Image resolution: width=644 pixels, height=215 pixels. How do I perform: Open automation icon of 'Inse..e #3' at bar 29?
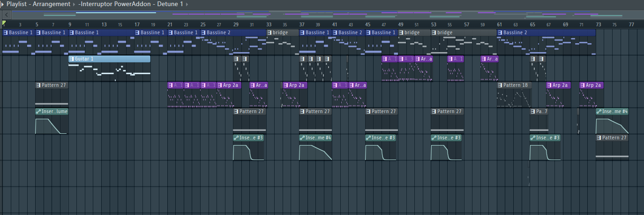coord(236,138)
